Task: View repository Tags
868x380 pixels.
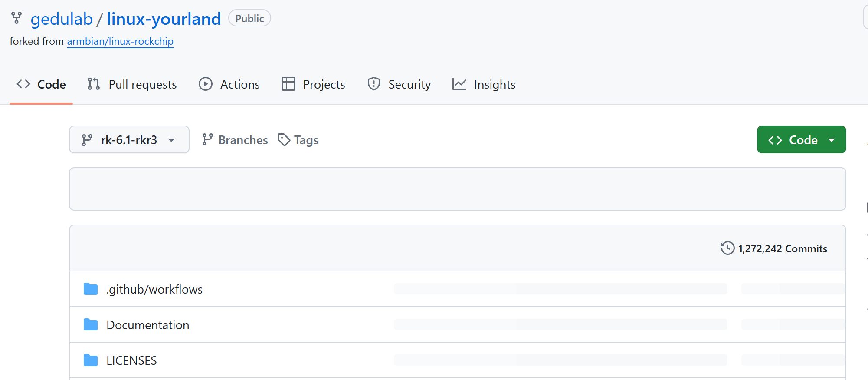Action: coord(298,140)
